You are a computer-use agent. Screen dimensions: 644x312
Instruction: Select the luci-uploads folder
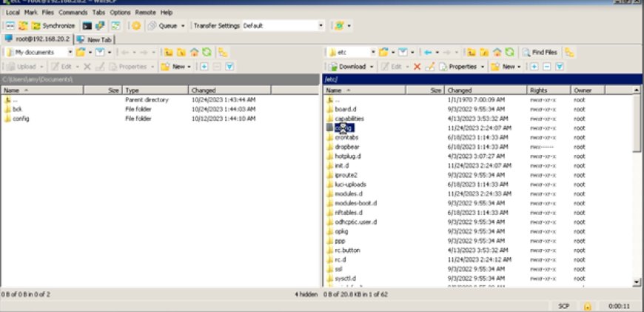[350, 185]
